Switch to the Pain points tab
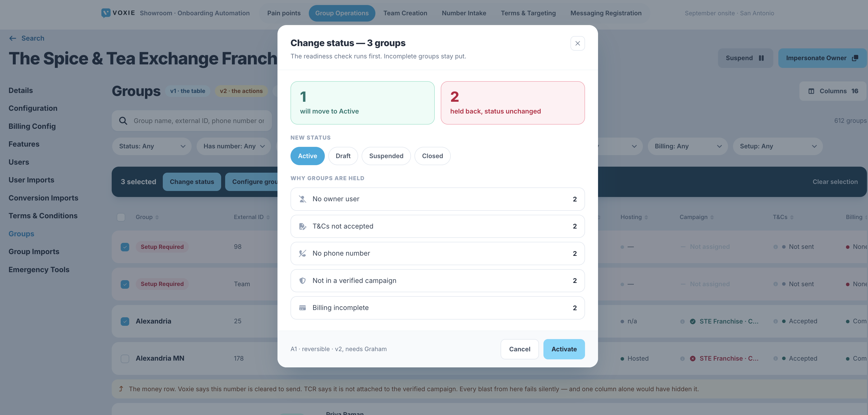This screenshot has width=868, height=415. point(284,13)
